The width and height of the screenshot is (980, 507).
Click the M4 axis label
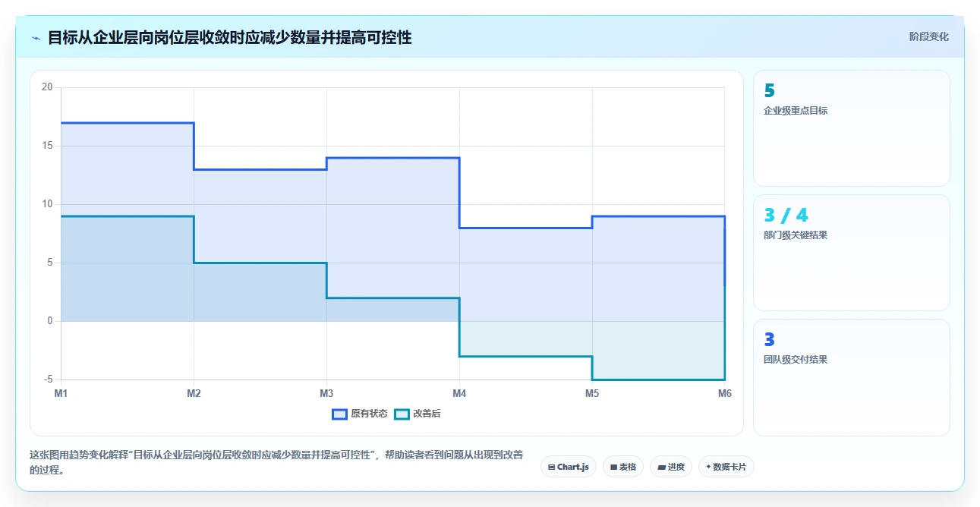point(459,393)
